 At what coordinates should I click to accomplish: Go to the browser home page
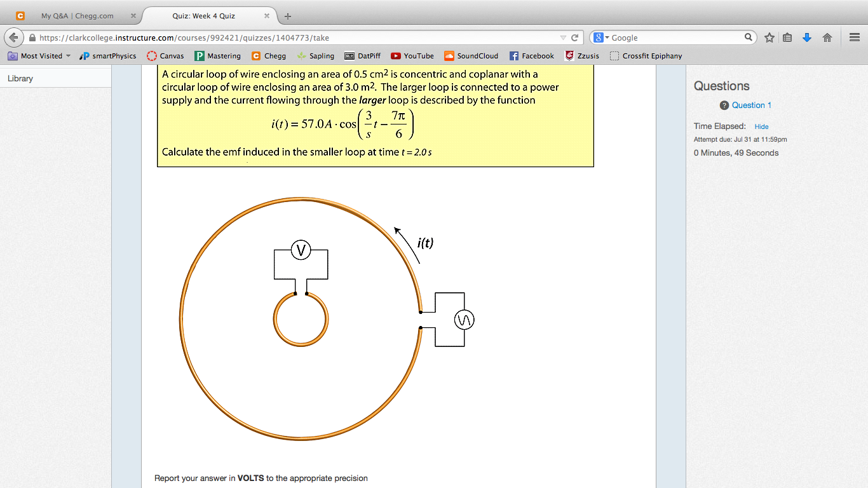coord(827,37)
